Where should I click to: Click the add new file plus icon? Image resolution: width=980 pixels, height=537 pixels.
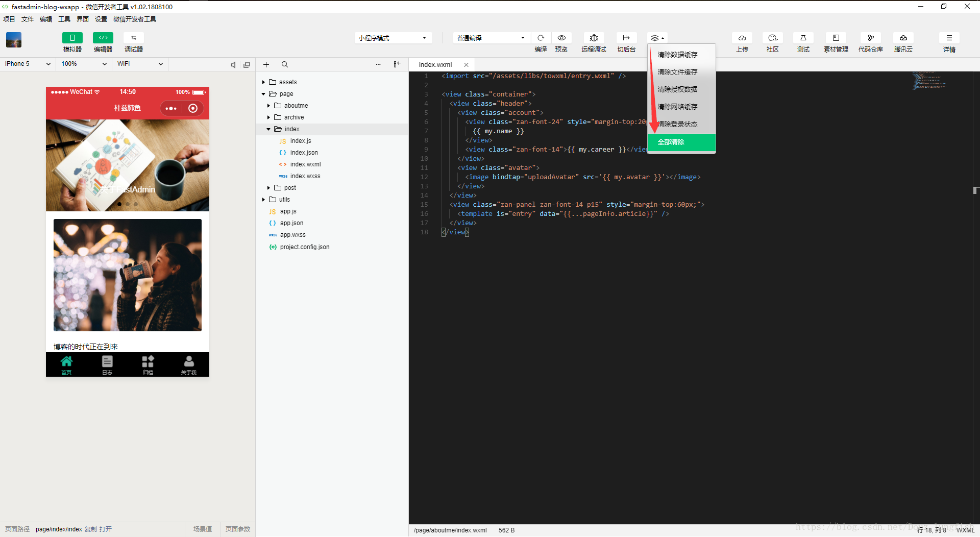point(266,64)
